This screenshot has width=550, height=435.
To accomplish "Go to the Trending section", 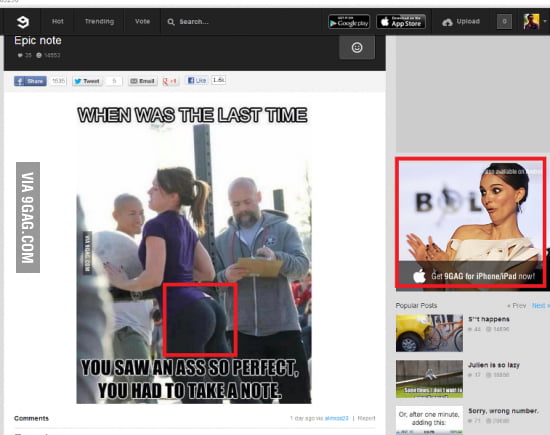I will [99, 21].
